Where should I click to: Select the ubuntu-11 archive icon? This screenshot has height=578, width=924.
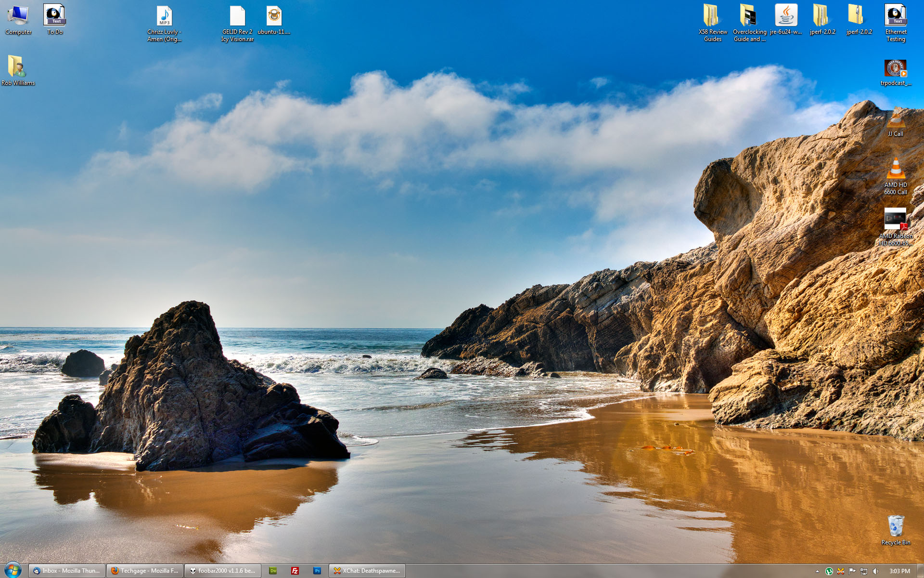coord(274,16)
